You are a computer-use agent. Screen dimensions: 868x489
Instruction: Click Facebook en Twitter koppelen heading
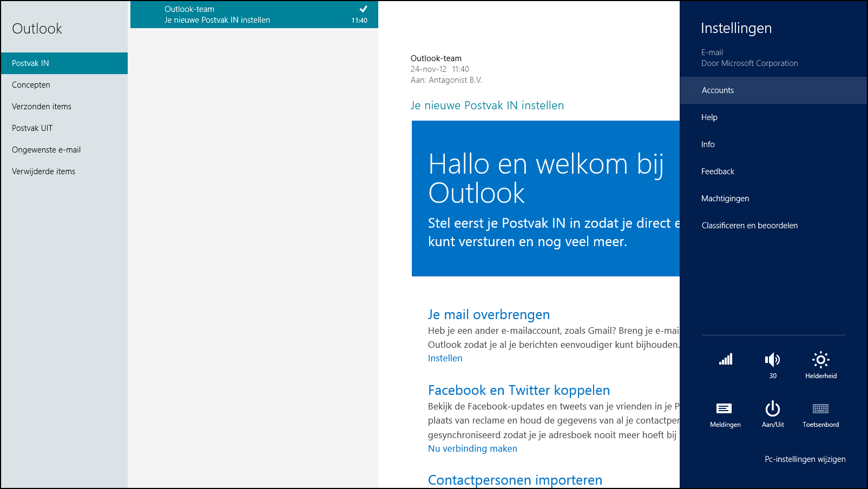(519, 391)
